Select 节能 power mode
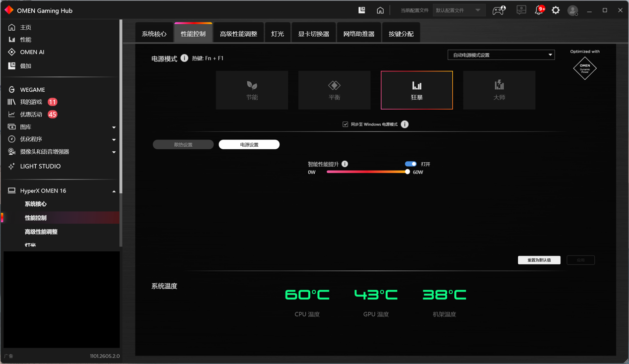The height and width of the screenshot is (364, 629). click(x=252, y=90)
